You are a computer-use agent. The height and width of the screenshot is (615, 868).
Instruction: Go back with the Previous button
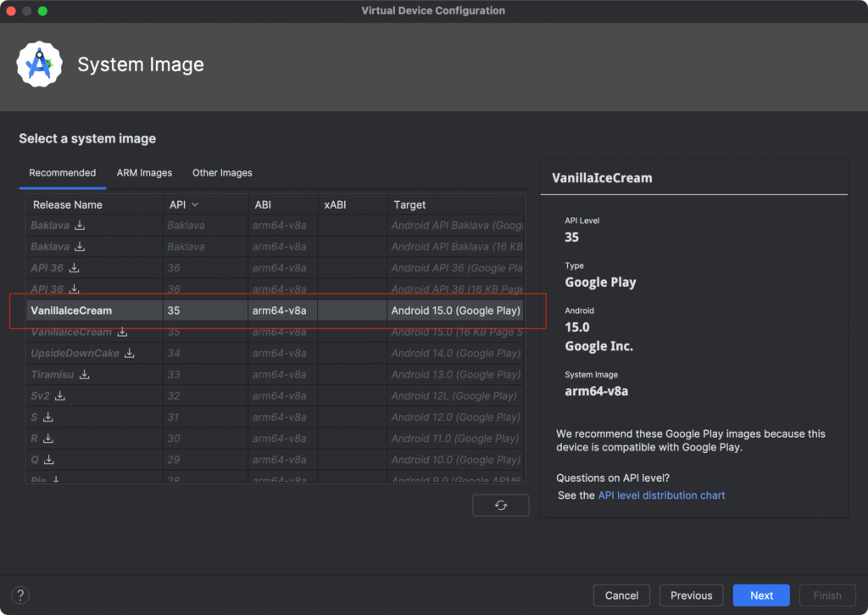pyautogui.click(x=691, y=595)
